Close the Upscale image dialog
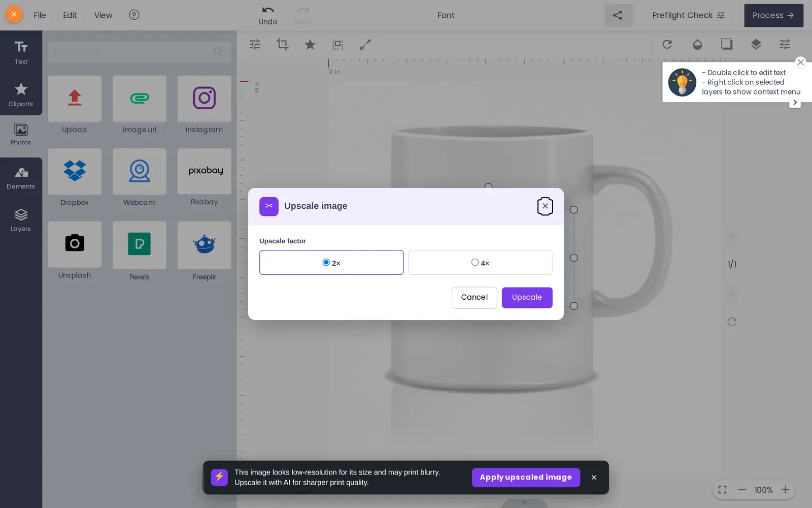 [x=545, y=206]
